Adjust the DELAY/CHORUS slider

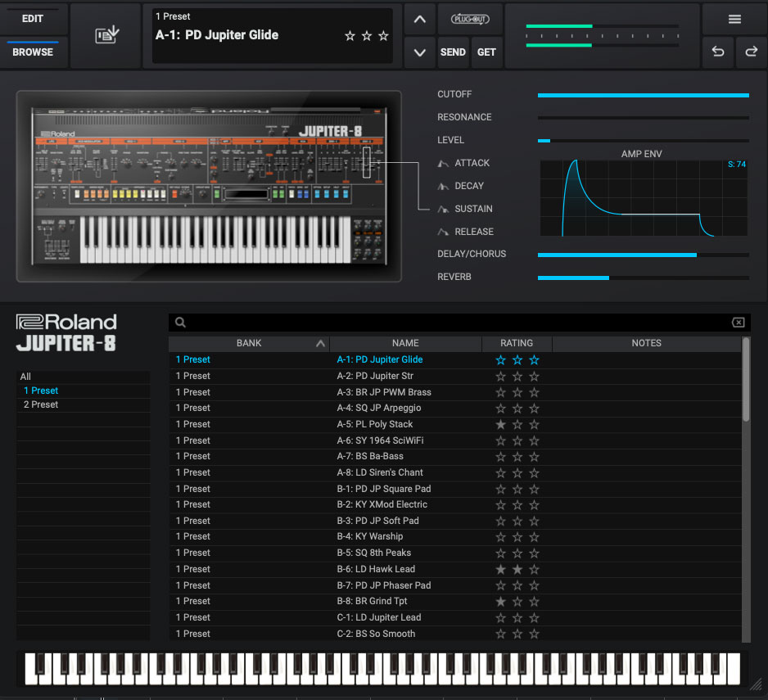click(643, 255)
